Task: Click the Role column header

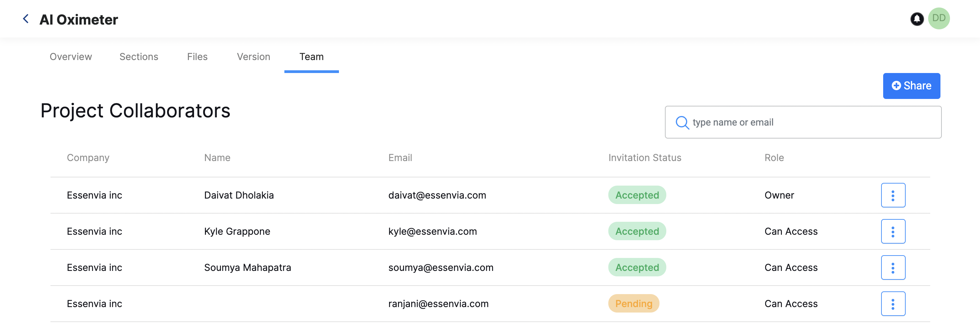Action: point(774,158)
